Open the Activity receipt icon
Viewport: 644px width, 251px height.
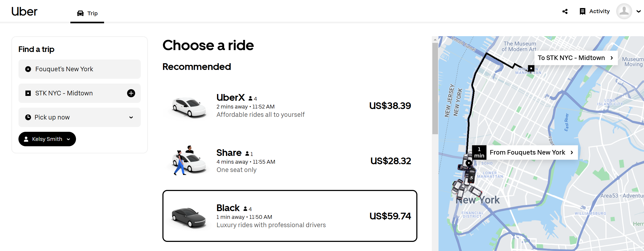click(x=582, y=12)
